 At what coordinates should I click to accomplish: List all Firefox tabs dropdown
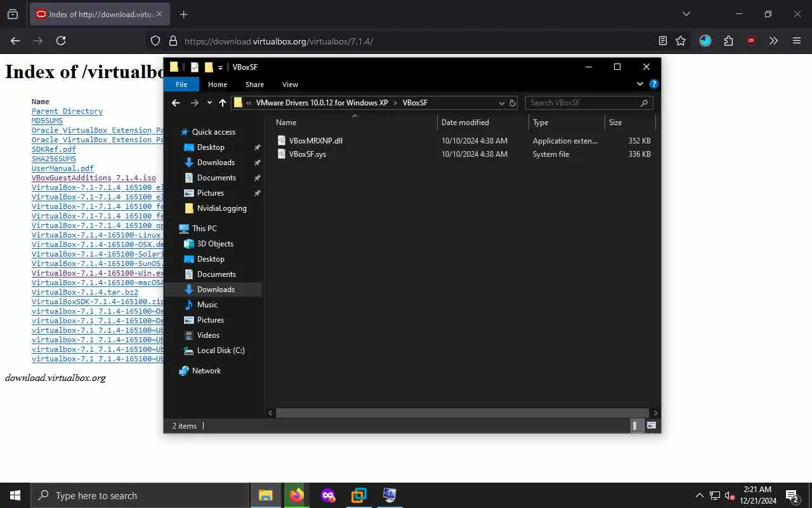click(686, 14)
